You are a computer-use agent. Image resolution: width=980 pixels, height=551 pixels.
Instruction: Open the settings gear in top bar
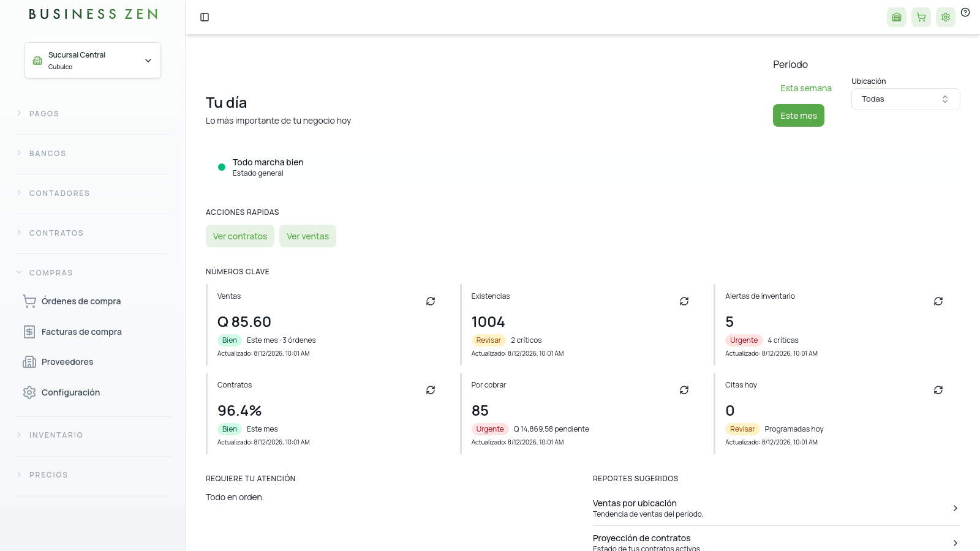(x=946, y=17)
